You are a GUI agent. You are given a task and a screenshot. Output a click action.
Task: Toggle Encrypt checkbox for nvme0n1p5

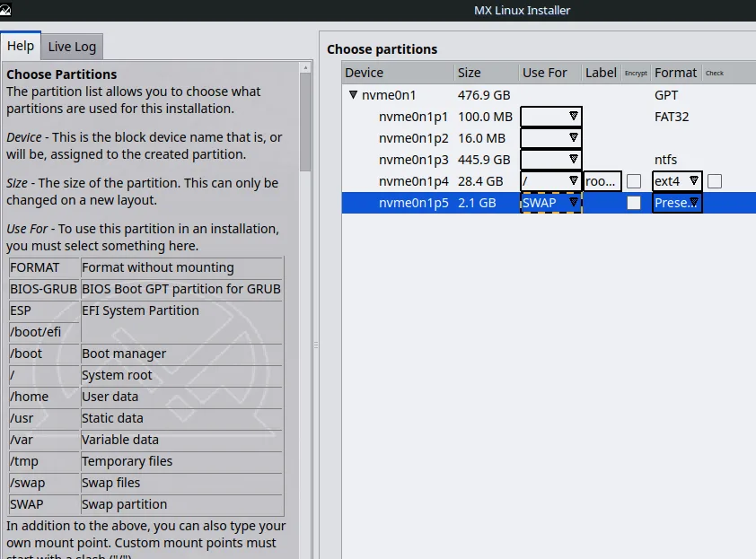(634, 203)
